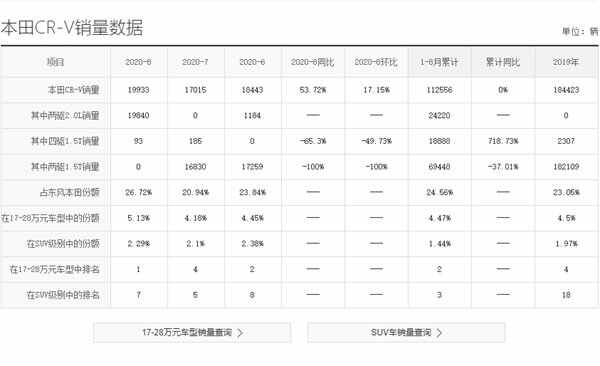Click the 2020-8环比 column header
The height and width of the screenshot is (366, 600).
tap(376, 62)
